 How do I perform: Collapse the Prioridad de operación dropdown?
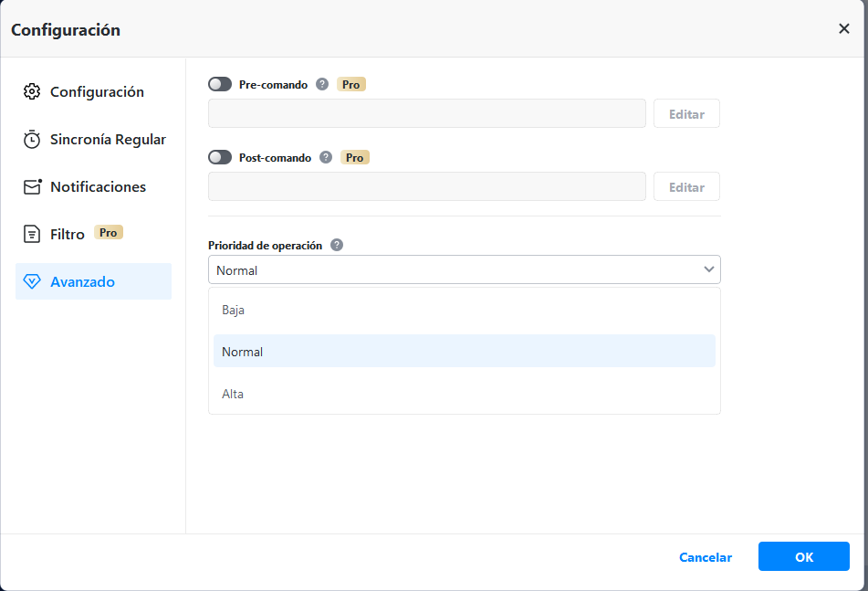(708, 269)
